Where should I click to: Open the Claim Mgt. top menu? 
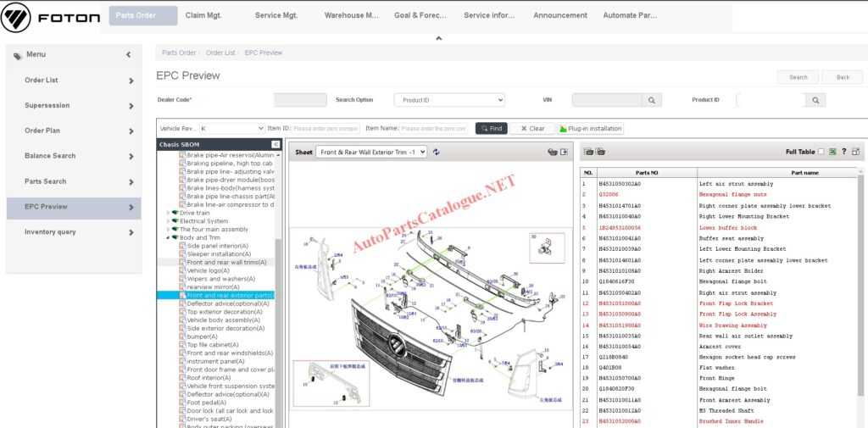(204, 15)
